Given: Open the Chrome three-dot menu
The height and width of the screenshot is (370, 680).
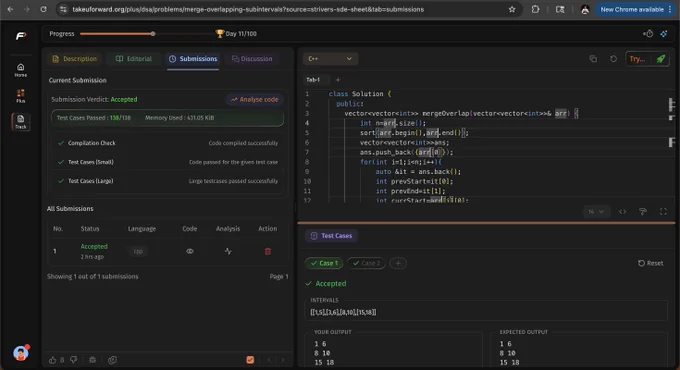Looking at the screenshot, I should click(x=670, y=9).
